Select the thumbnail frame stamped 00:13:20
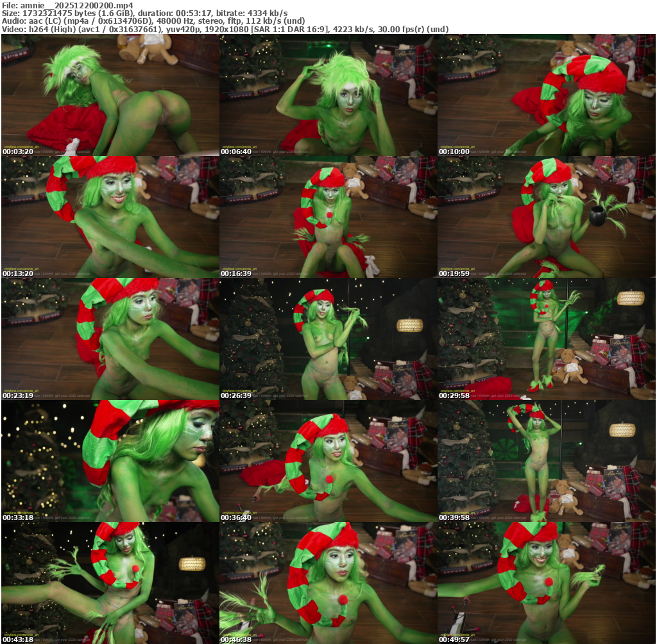Image resolution: width=657 pixels, height=644 pixels. [x=110, y=217]
